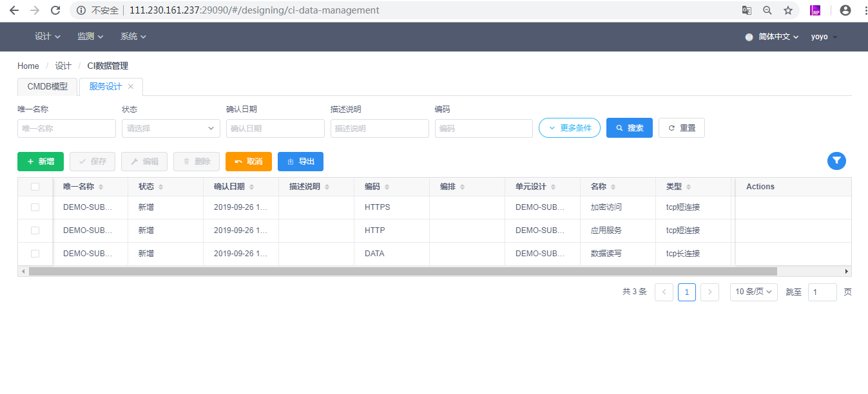Click the blue 导出 export button

(300, 162)
